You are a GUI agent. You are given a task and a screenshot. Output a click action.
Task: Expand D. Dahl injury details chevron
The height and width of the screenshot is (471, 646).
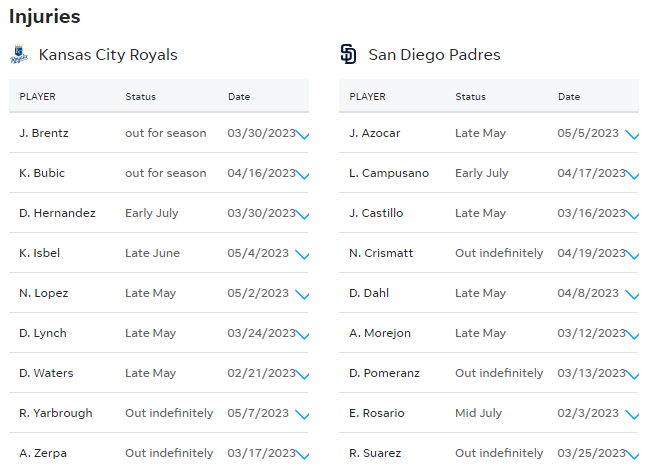(632, 295)
